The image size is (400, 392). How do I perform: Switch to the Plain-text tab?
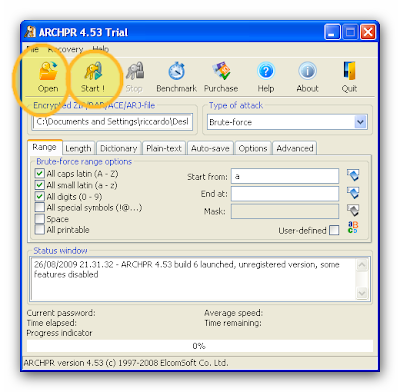[164, 148]
